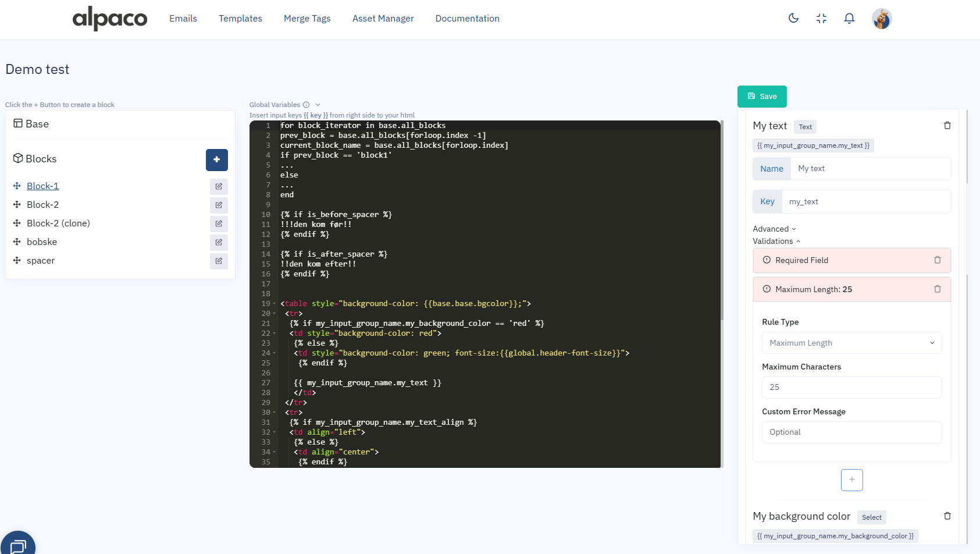The height and width of the screenshot is (554, 980).
Task: Expand the Advanced section
Action: pos(774,229)
